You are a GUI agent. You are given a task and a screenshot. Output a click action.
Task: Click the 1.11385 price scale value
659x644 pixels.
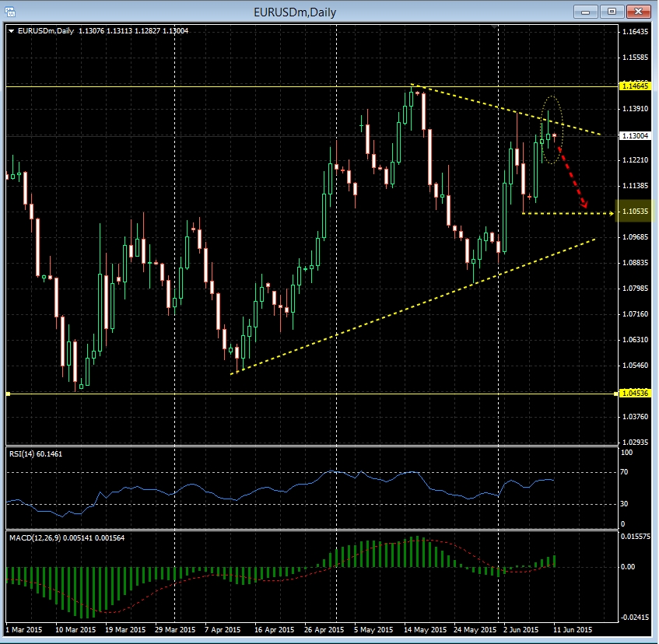(636, 186)
